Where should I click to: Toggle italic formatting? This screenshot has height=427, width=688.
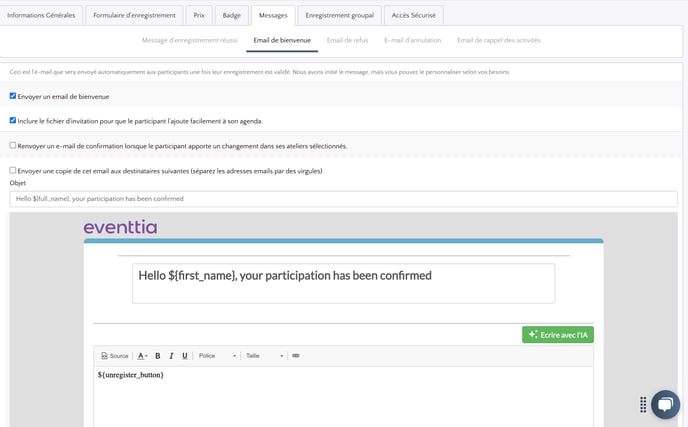coord(171,356)
